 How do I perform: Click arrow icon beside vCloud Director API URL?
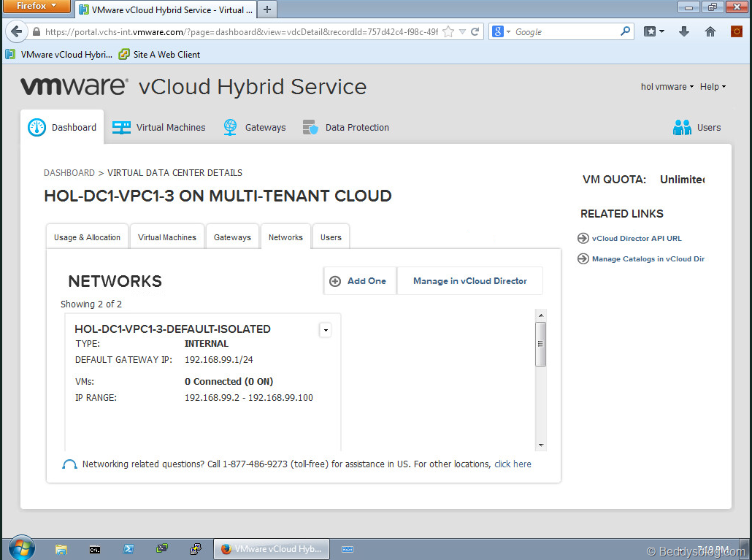(x=583, y=238)
